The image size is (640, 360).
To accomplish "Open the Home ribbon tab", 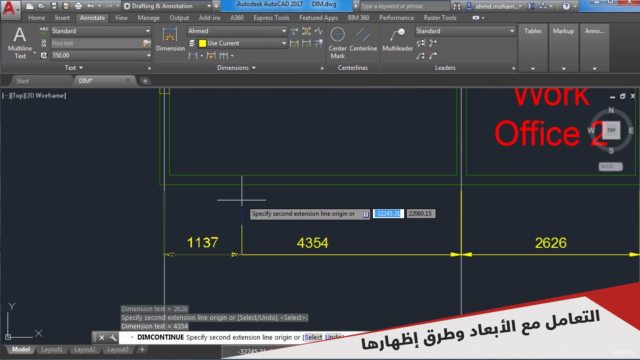I will 36,18.
